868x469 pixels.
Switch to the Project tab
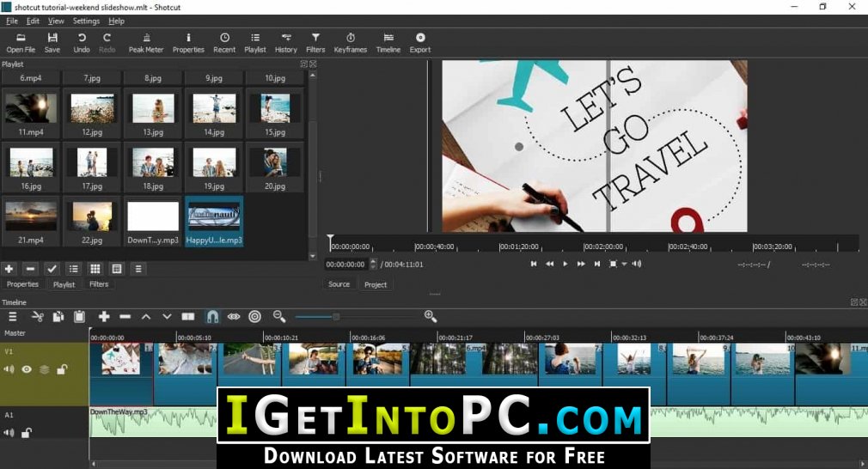[376, 284]
